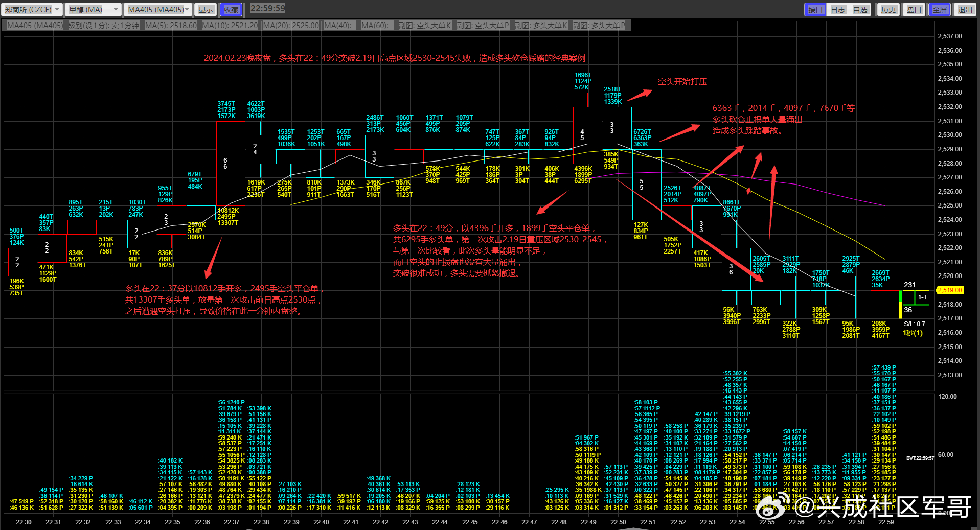Click the MA(5) indicator label
Viewport: 980px width, 530px height.
171,26
